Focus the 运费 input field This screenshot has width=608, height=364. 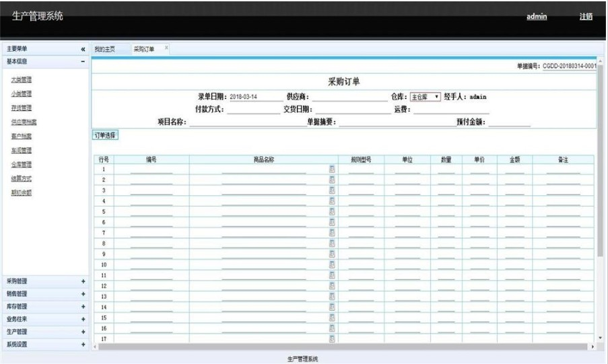pos(451,110)
